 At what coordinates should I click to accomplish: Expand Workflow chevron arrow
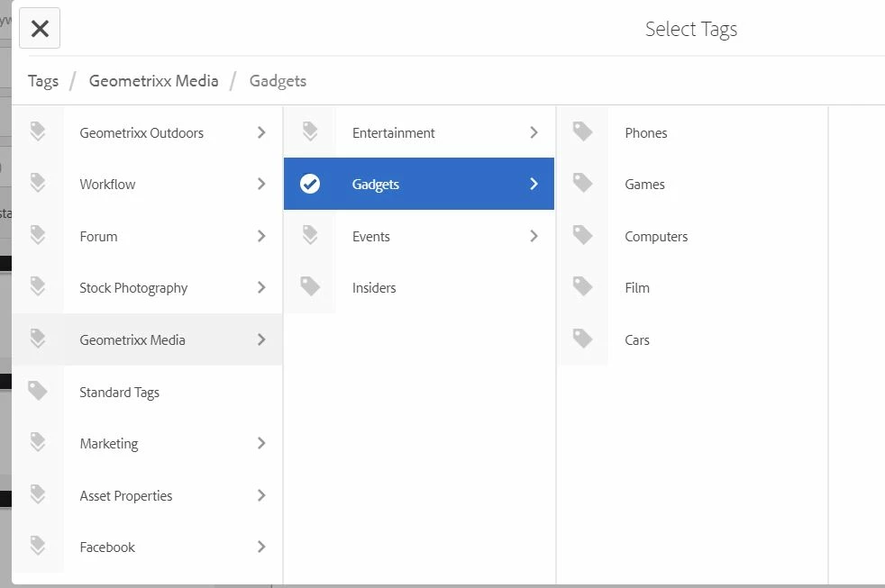(x=261, y=184)
